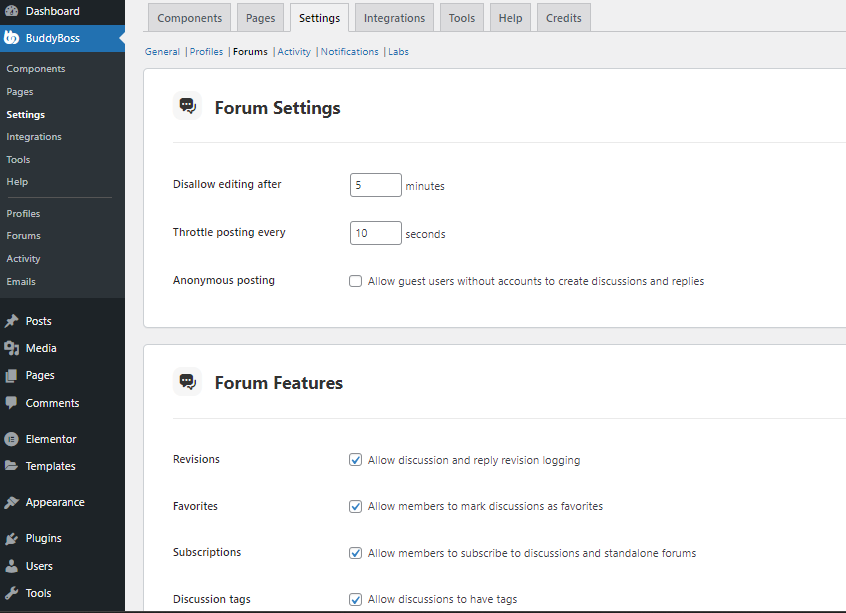Viewport: 846px width, 613px height.
Task: Click the Media icon in sidebar
Action: (x=11, y=348)
